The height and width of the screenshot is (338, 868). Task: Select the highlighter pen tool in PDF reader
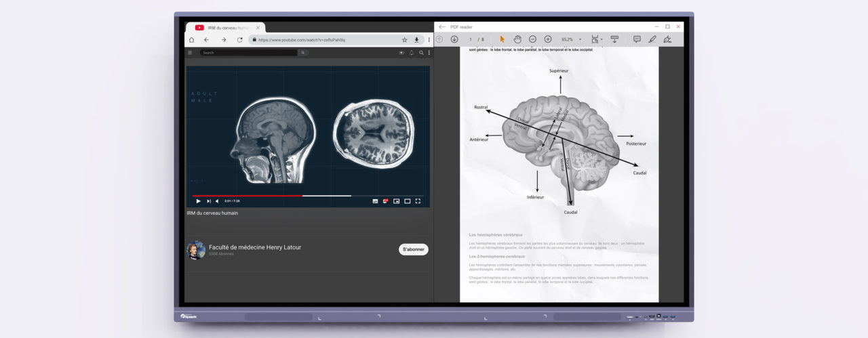click(x=652, y=39)
